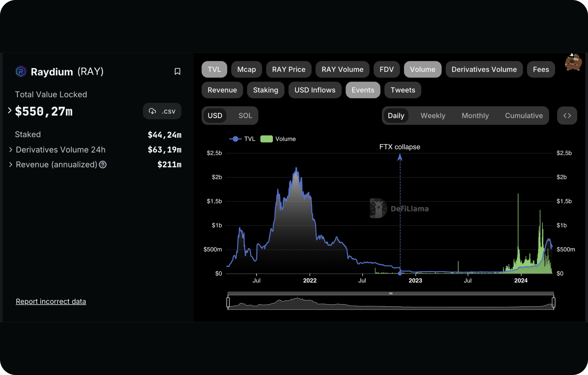
Task: Download data as .csv
Action: (x=162, y=111)
